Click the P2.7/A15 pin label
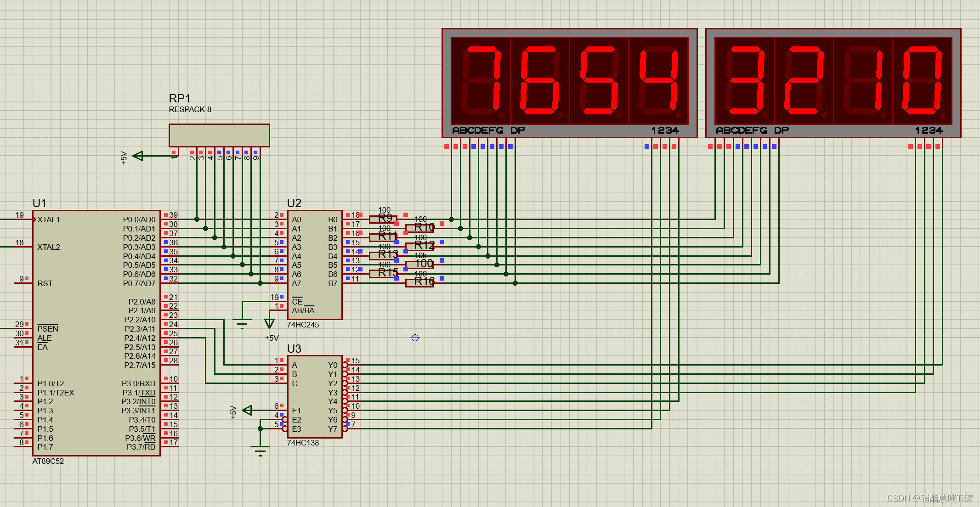 click(x=140, y=365)
